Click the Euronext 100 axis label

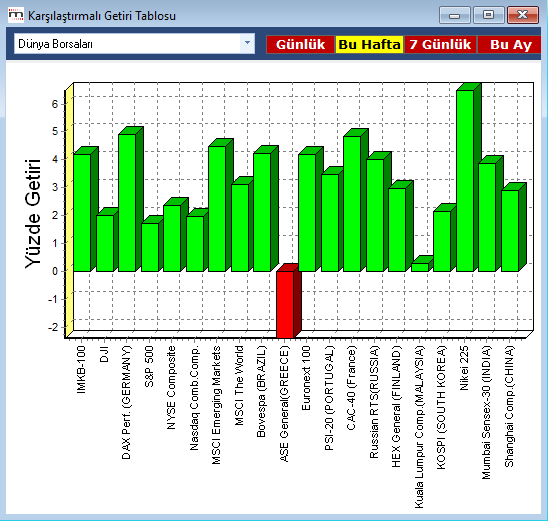click(306, 378)
